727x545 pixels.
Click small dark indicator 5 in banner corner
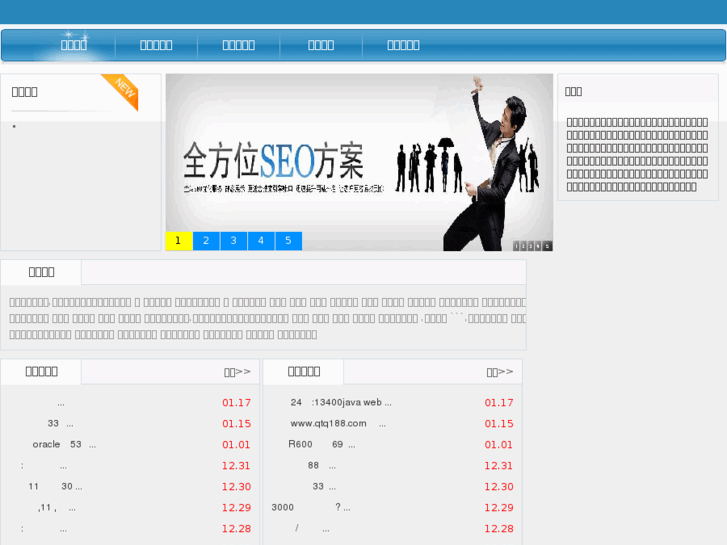point(547,246)
